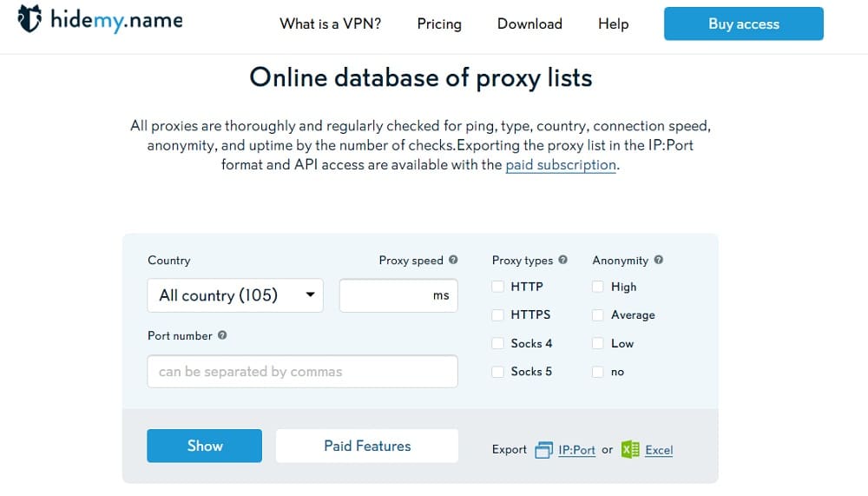The width and height of the screenshot is (868, 496).
Task: Open What is a VPN? page
Action: click(x=331, y=23)
